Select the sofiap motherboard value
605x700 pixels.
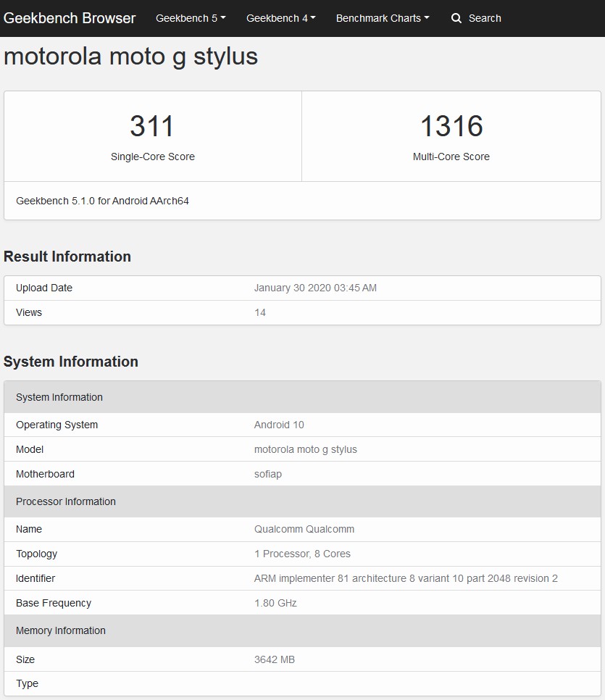click(x=268, y=474)
